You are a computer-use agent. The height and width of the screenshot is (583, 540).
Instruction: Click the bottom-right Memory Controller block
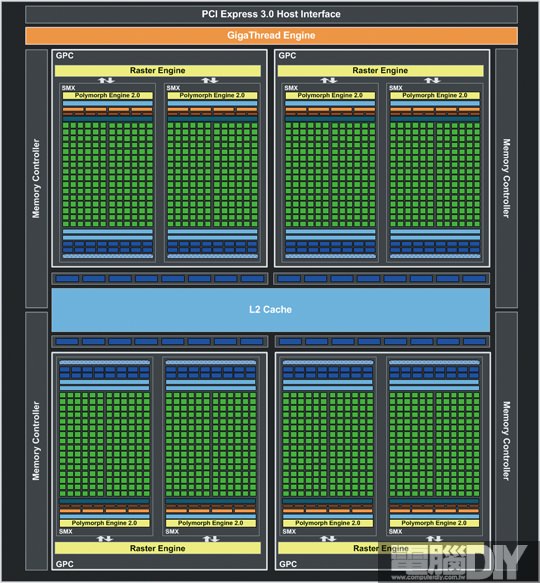point(507,441)
